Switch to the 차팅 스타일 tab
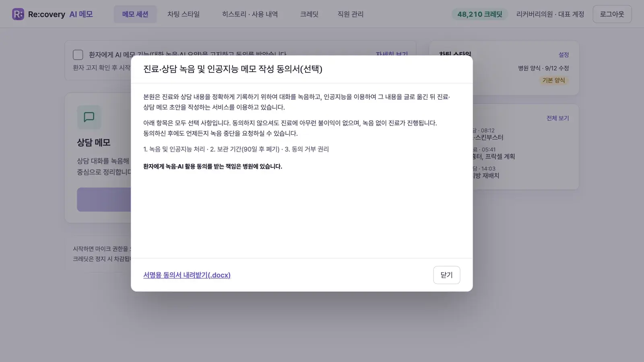Screen dimensions: 644x362 (x=184, y=14)
